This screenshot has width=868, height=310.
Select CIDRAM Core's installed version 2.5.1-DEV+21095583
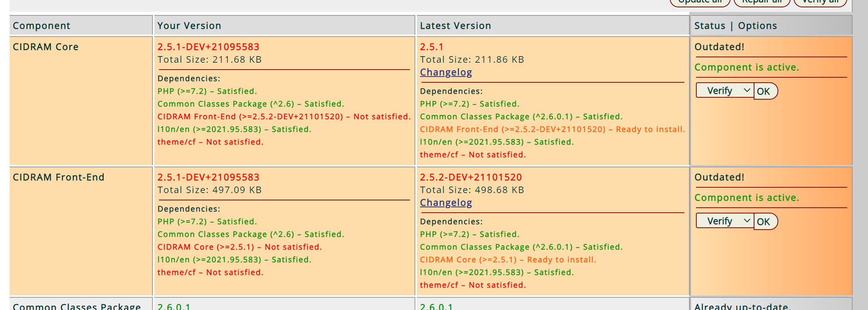[208, 47]
